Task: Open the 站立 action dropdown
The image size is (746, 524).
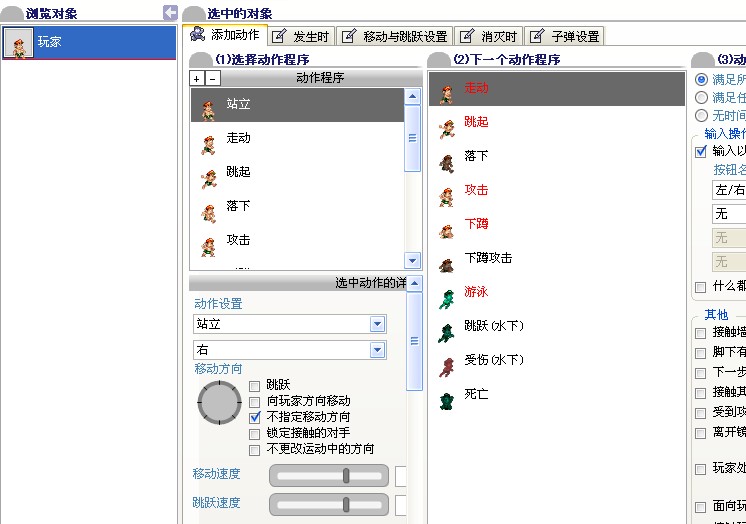Action: pos(377,324)
